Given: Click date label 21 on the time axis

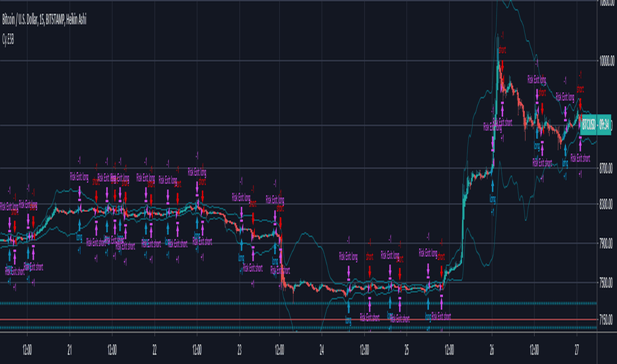Looking at the screenshot, I should coord(70,350).
